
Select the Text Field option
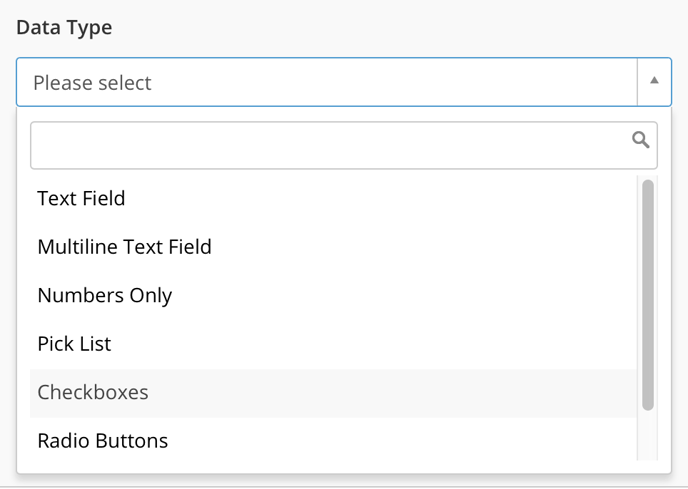(81, 198)
